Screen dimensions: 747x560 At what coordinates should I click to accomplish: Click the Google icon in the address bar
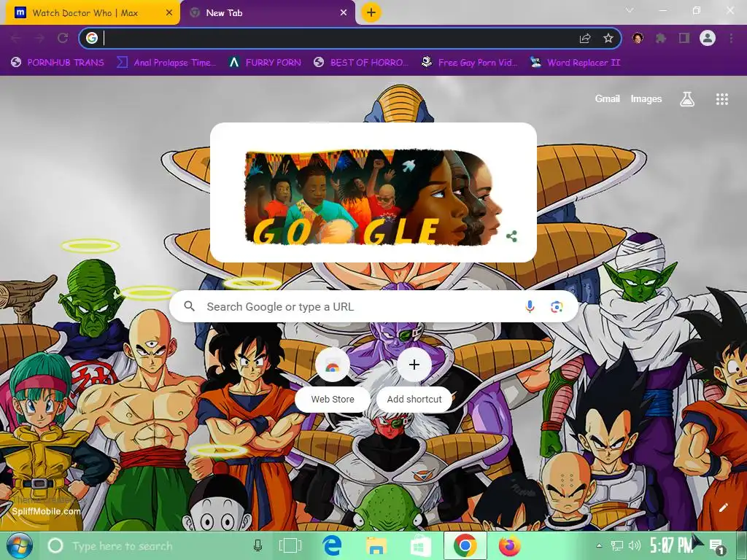(92, 38)
